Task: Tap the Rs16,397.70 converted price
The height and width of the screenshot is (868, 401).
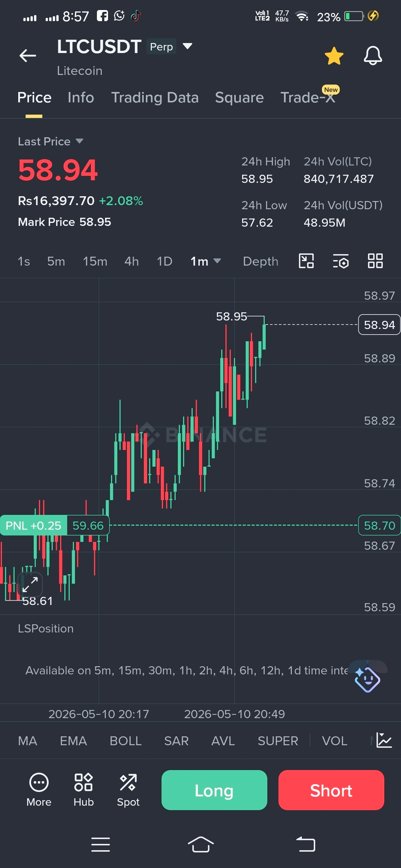Action: [56, 201]
